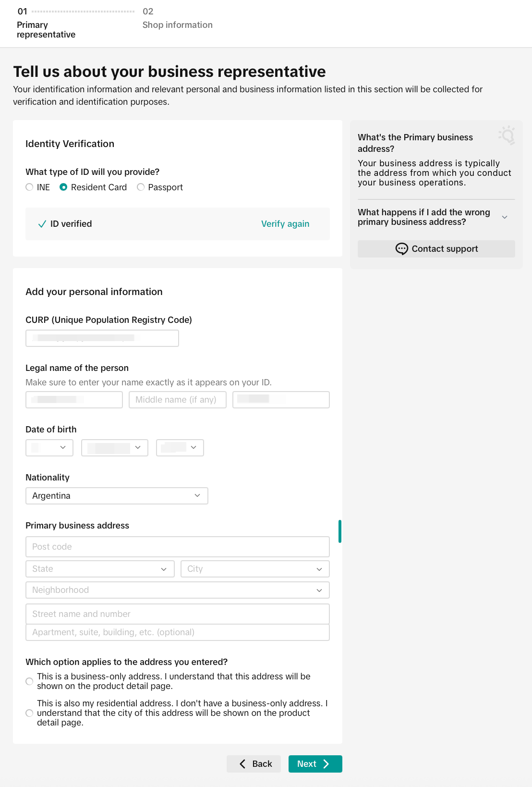Image resolution: width=532 pixels, height=787 pixels.
Task: Open the State dropdown
Action: click(100, 569)
